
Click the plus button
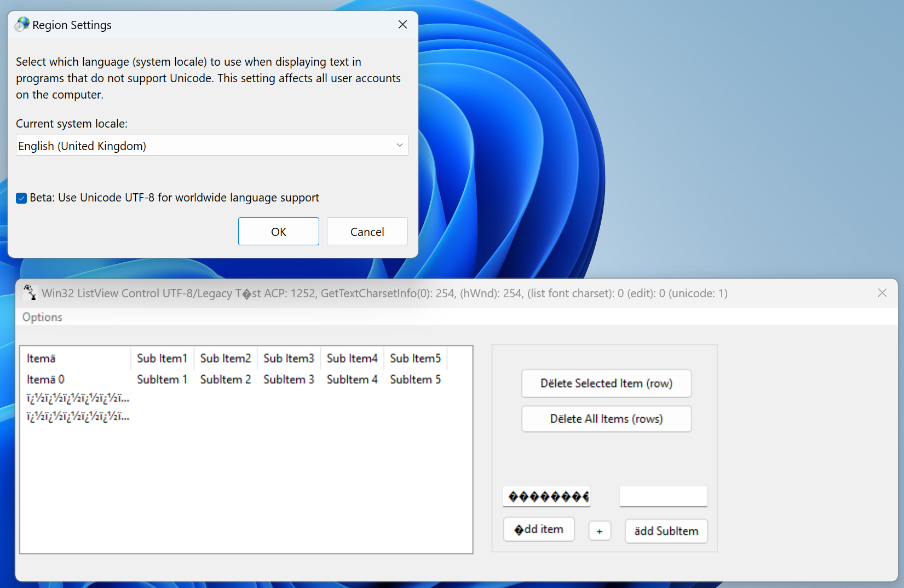pyautogui.click(x=600, y=531)
